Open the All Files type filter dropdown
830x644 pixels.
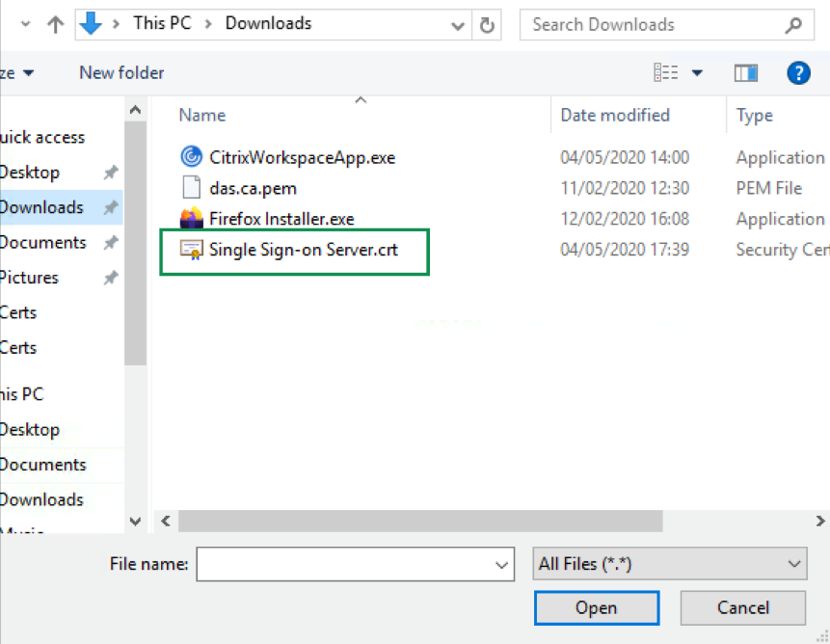(x=794, y=564)
